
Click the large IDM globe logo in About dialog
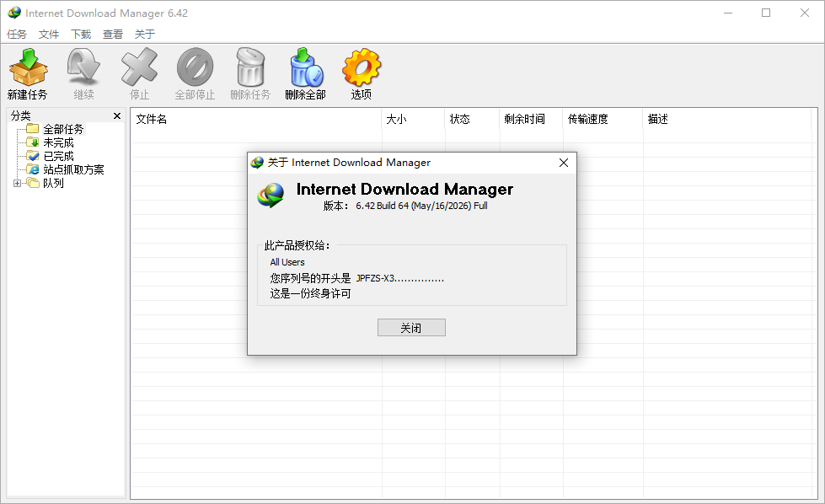271,196
